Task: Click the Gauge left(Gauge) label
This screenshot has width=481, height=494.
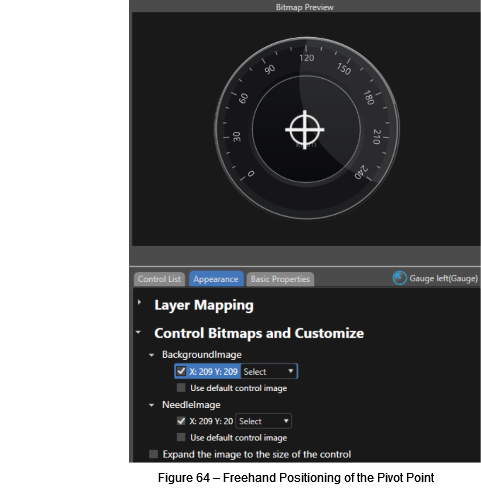Action: (x=443, y=278)
